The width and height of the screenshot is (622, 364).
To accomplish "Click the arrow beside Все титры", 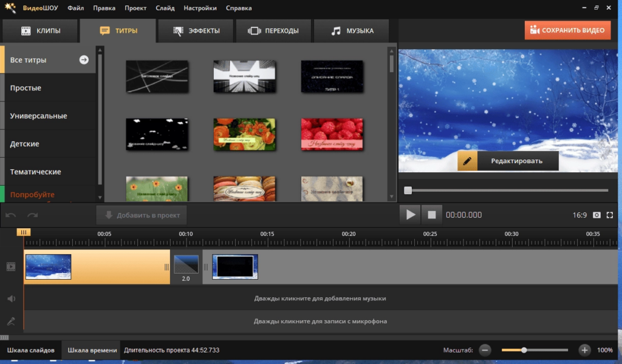I will pos(84,60).
